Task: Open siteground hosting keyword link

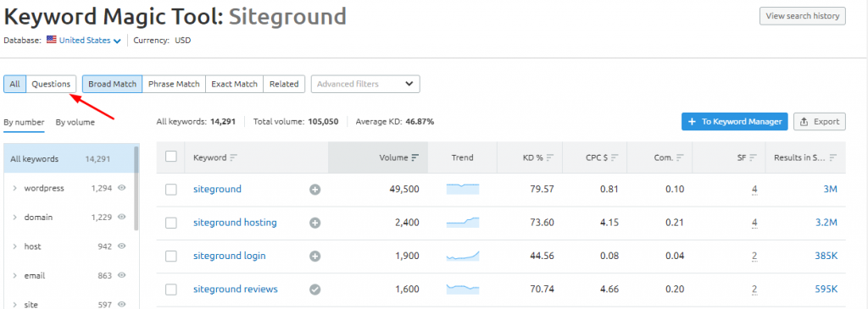Action: [235, 222]
